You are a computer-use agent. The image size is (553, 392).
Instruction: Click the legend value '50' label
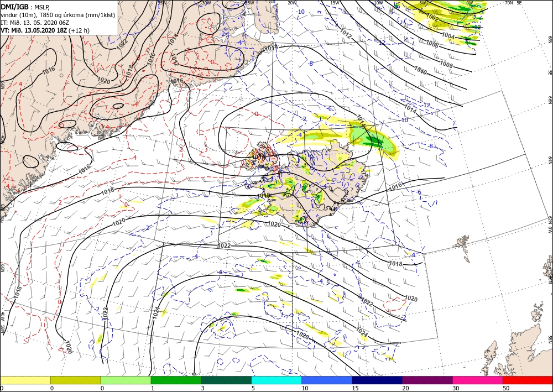tap(506, 388)
